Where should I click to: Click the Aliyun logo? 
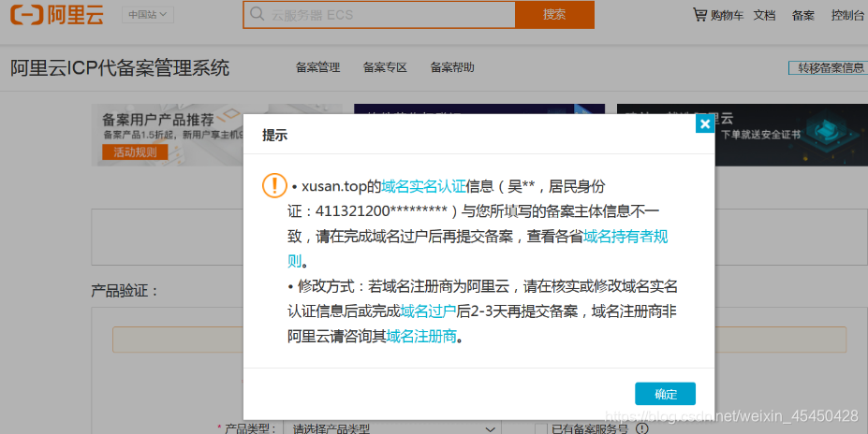[x=57, y=15]
